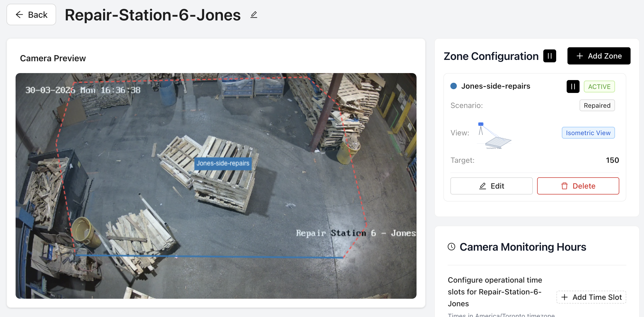Select the Jones-side-repairs label in the camera preview

pos(223,163)
